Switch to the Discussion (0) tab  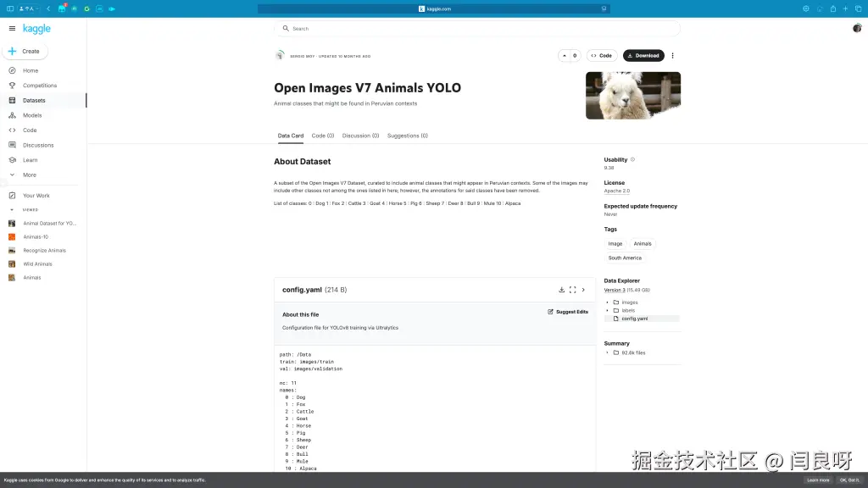(360, 136)
